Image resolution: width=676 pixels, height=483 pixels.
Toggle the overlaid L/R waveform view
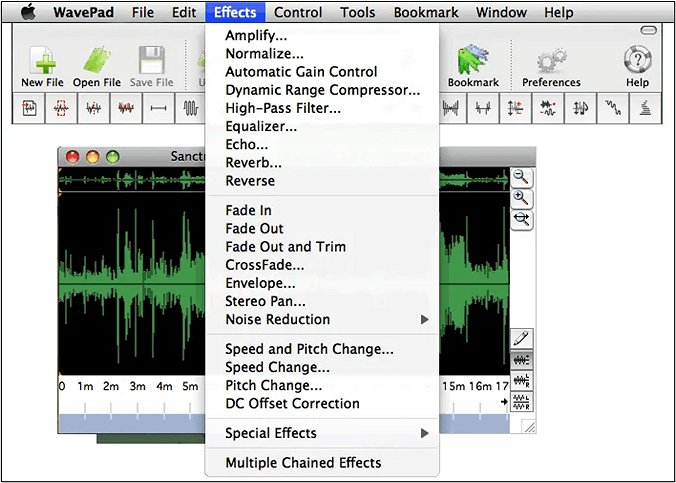click(522, 381)
